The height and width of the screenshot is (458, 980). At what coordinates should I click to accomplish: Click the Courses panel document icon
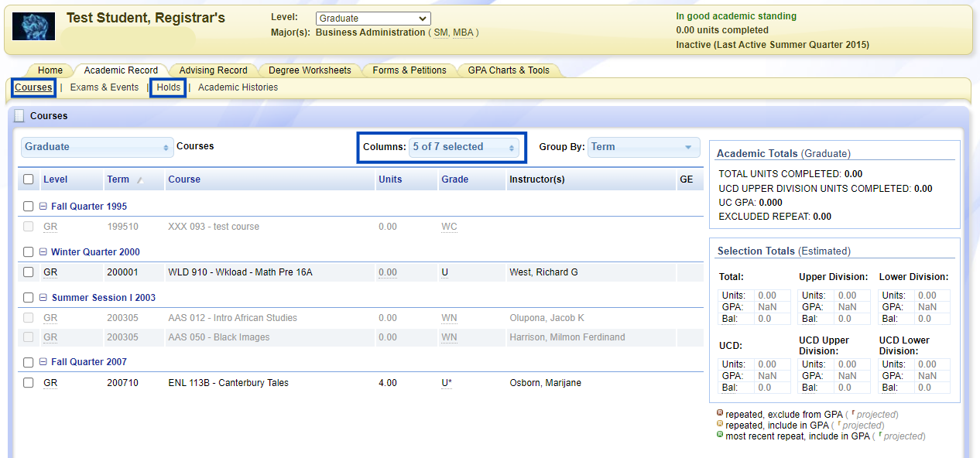tap(20, 116)
